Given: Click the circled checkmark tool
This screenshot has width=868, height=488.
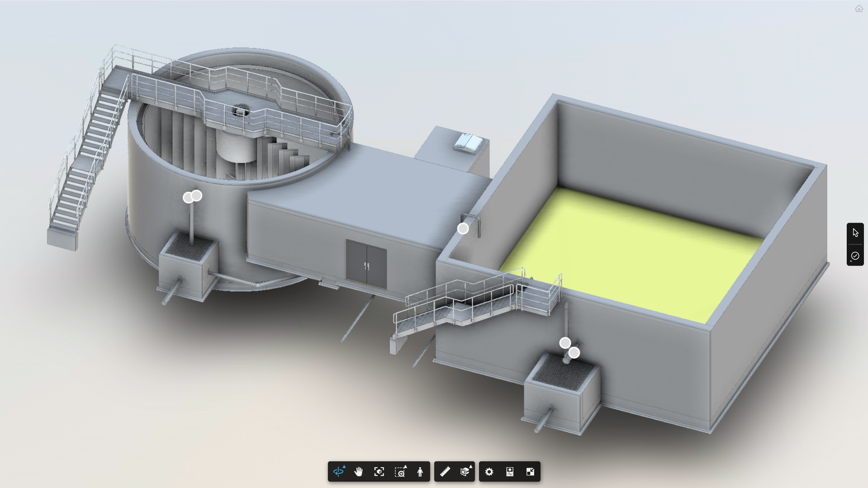Looking at the screenshot, I should pyautogui.click(x=855, y=256).
